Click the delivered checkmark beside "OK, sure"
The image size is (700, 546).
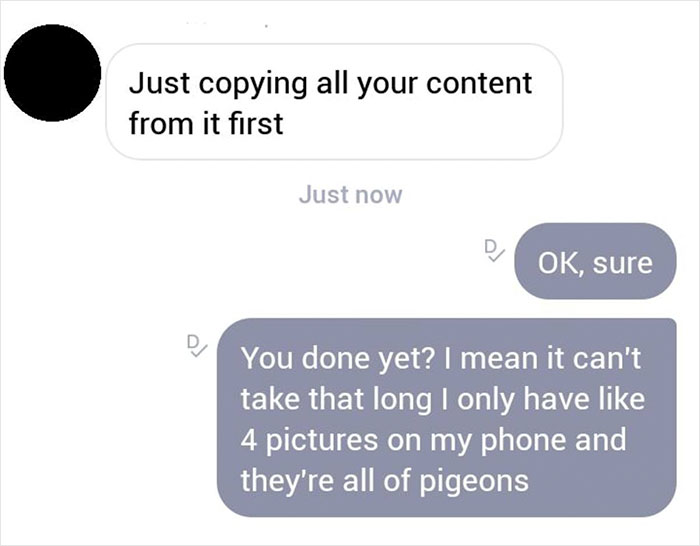tap(494, 250)
